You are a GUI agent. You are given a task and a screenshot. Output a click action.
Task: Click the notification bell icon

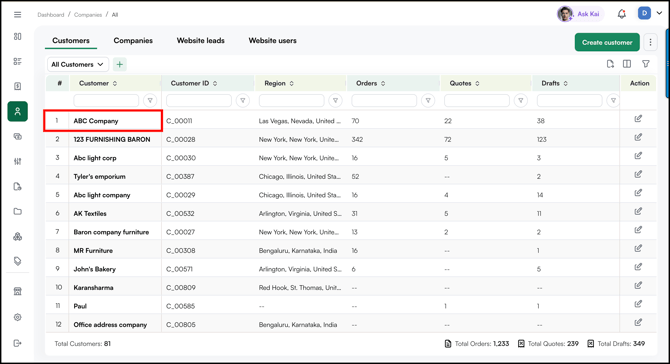[622, 14]
